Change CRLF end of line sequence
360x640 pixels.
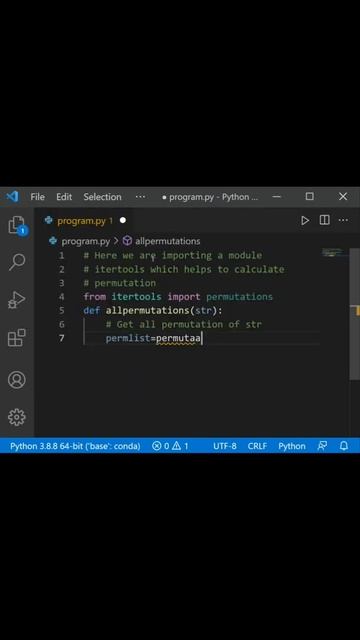pos(257,446)
